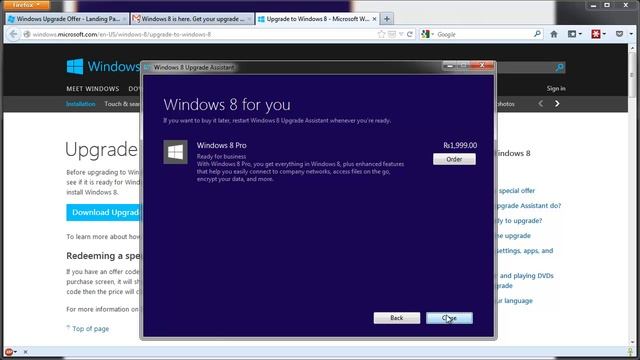Viewport: 640px width, 360px height.
Task: Open the settings, apps sidebar link
Action: click(x=525, y=251)
